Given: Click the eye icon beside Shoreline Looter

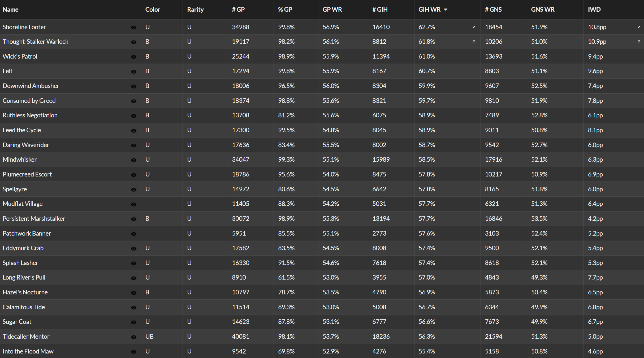Looking at the screenshot, I should (x=134, y=27).
